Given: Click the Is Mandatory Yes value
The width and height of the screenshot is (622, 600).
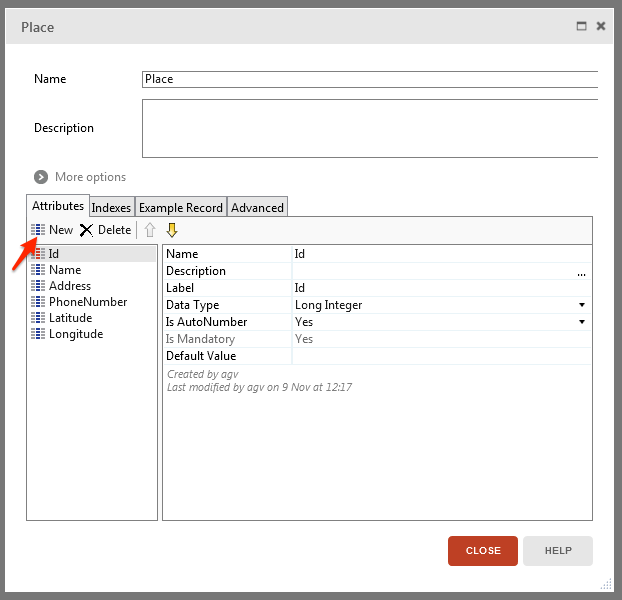Looking at the screenshot, I should [304, 339].
